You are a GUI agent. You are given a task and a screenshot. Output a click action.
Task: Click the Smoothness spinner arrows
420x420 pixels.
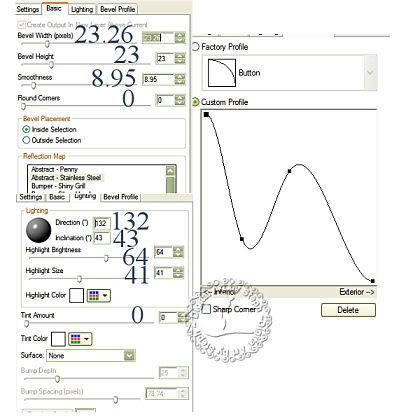(180, 80)
